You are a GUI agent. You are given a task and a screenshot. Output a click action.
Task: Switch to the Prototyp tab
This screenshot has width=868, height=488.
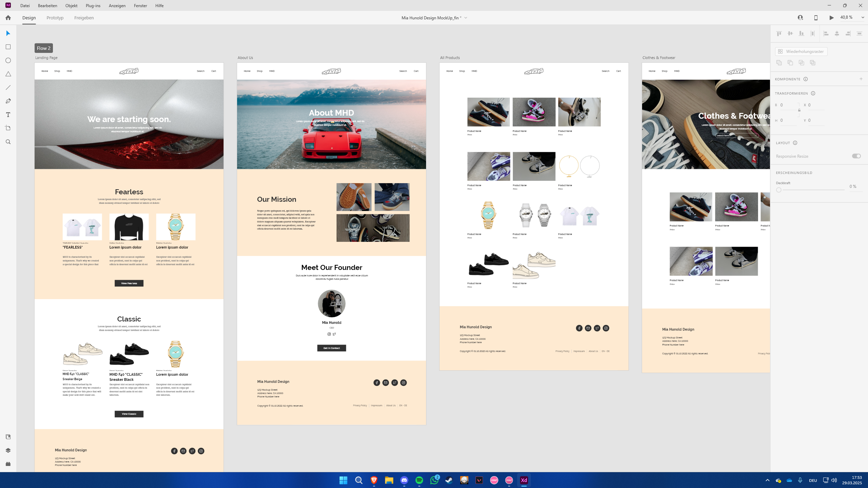click(55, 18)
